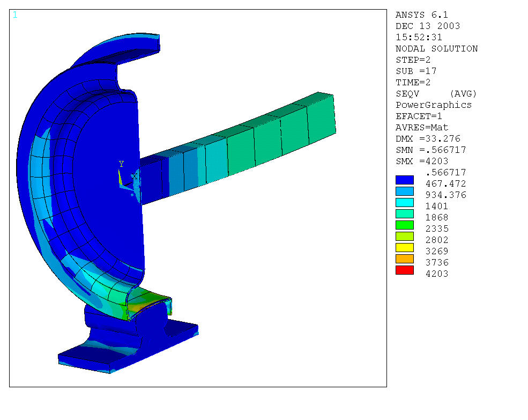This screenshot has width=528, height=420.
Task: Click legend value '934.376'
Action: (x=445, y=195)
